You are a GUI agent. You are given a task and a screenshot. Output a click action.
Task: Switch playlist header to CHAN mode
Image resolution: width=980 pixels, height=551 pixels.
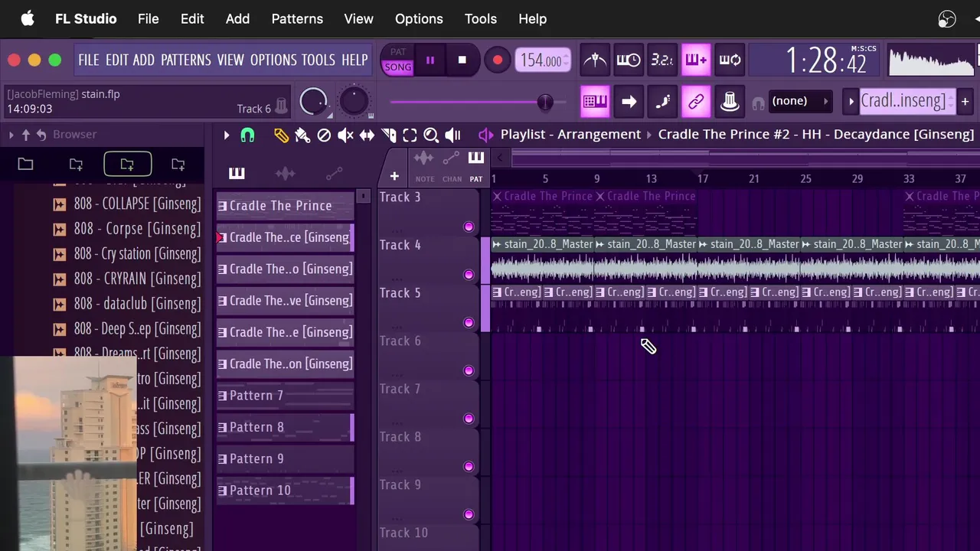[452, 167]
